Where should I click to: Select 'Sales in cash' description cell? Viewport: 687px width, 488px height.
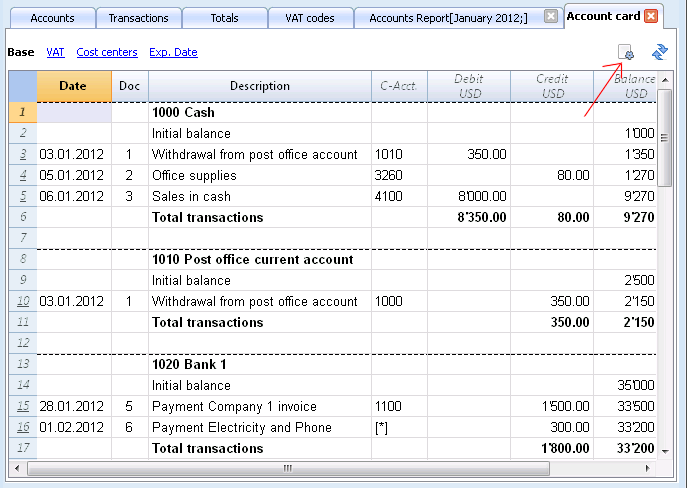click(260, 196)
